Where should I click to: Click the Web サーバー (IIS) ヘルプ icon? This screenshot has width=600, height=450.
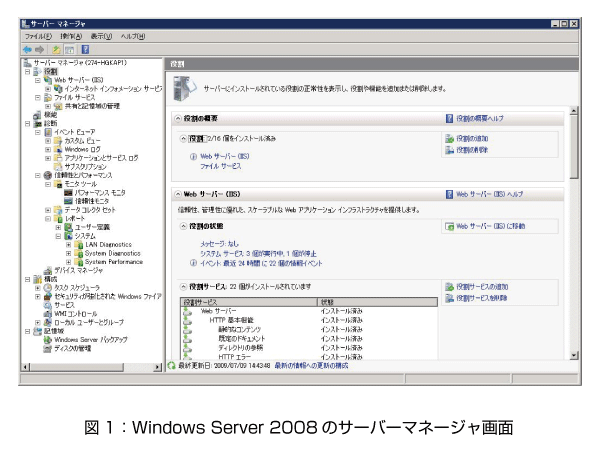(449, 194)
